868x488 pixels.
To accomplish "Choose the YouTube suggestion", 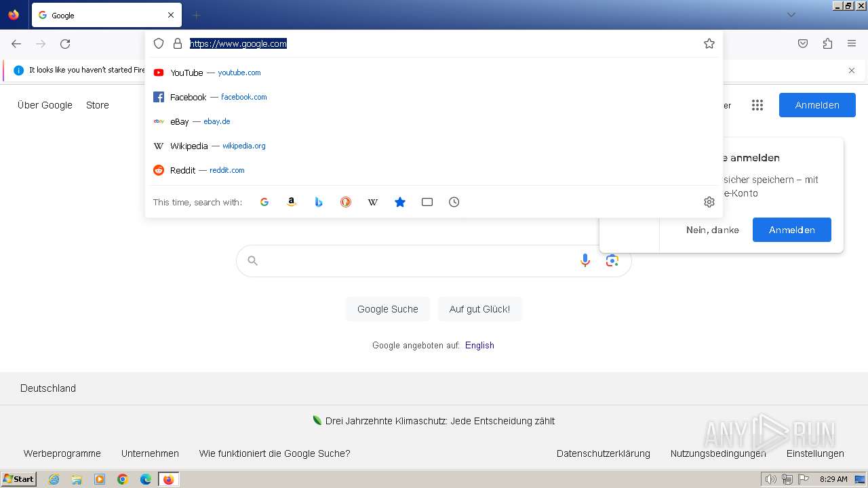I will [434, 73].
